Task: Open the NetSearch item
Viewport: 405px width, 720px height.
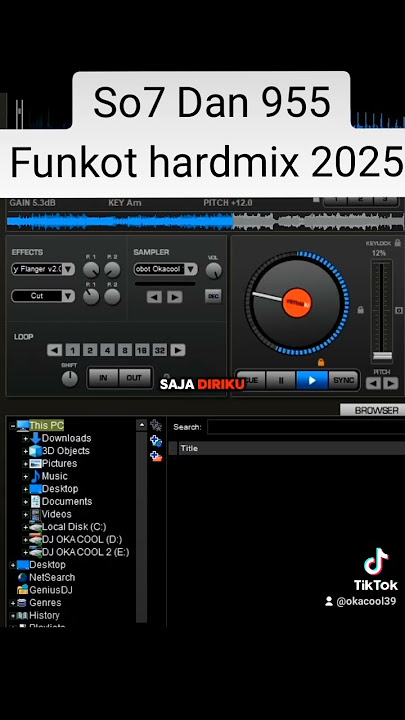Action: coord(52,578)
